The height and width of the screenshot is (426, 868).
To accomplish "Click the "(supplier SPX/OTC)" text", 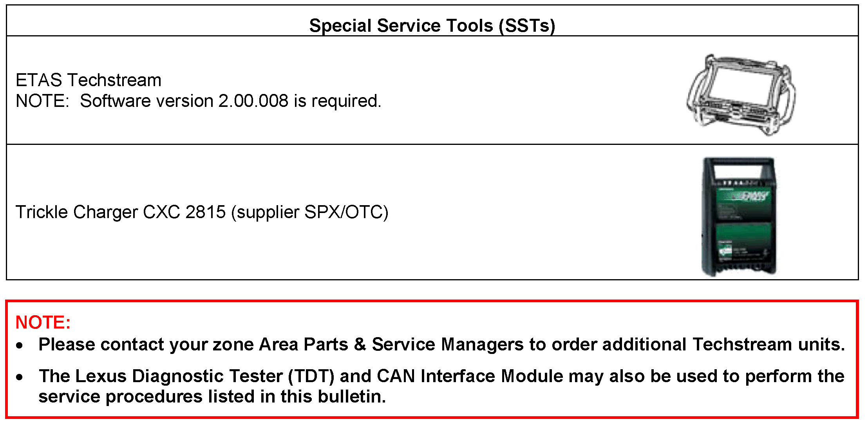I will pos(309,212).
